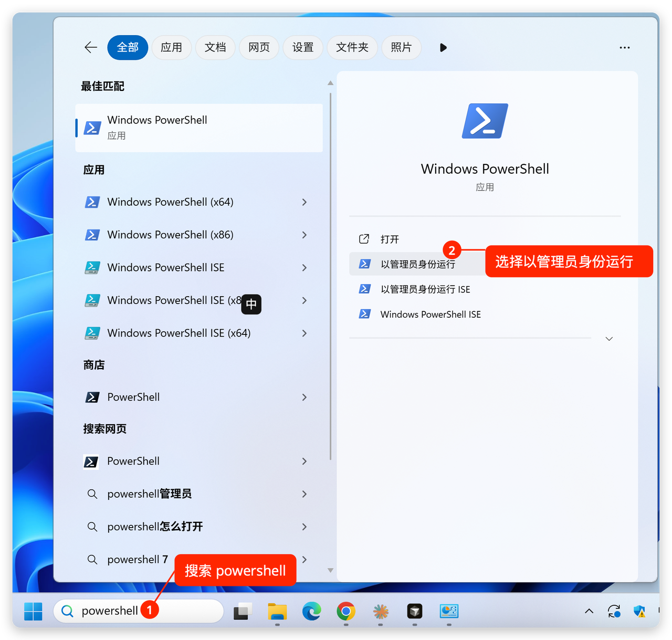672x640 pixels.
Task: Expand more actions chevron in details pane
Action: (x=609, y=339)
